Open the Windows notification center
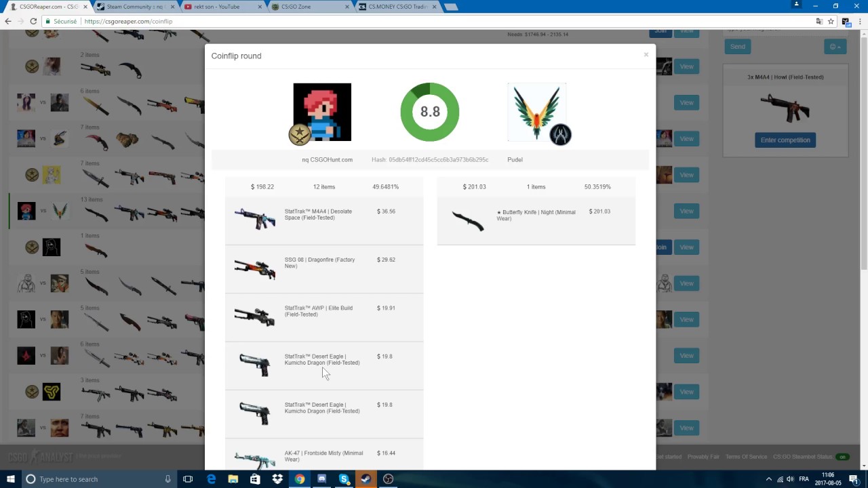This screenshot has height=488, width=868. coord(854,479)
